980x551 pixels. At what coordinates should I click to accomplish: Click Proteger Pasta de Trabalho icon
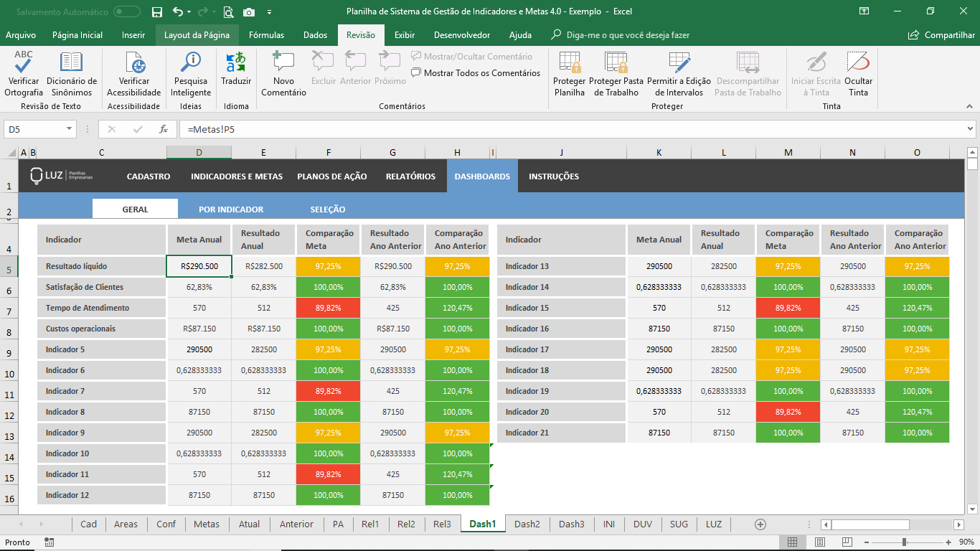pyautogui.click(x=616, y=75)
